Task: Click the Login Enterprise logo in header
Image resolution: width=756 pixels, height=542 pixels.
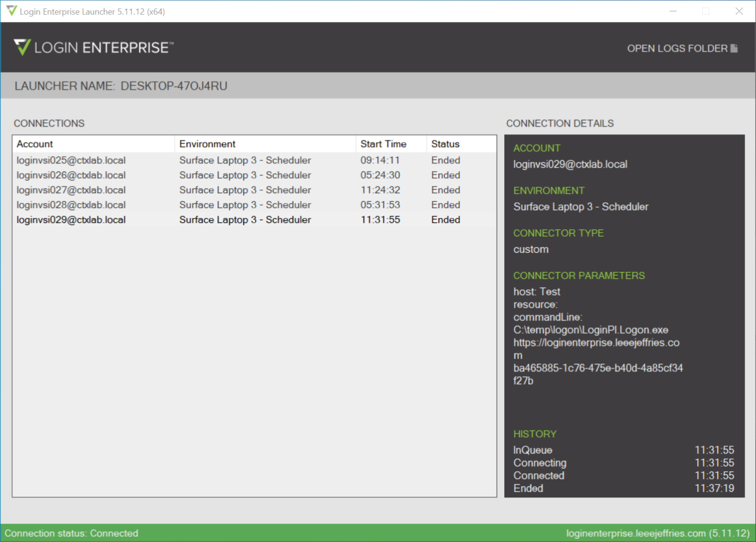Action: [94, 47]
